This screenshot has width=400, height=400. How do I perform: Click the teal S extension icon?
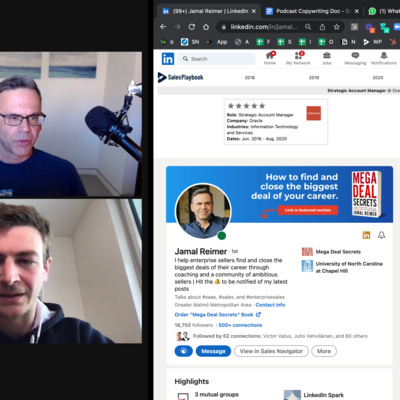(384, 27)
